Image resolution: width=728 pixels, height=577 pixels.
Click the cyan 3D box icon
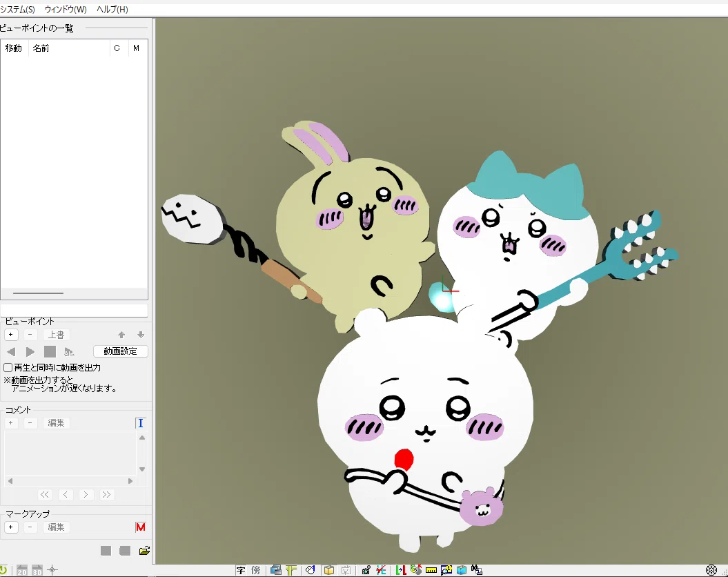click(462, 570)
